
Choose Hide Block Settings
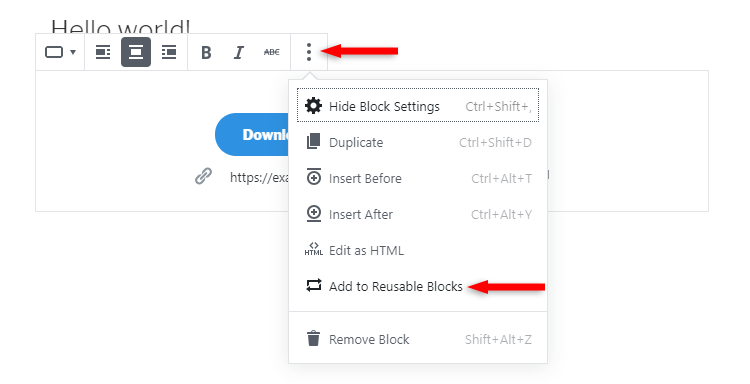pos(418,106)
